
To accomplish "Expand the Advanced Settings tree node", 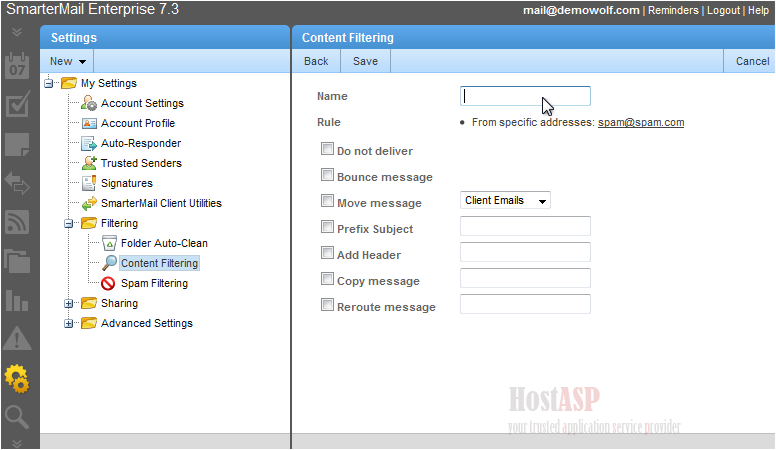I will click(68, 324).
